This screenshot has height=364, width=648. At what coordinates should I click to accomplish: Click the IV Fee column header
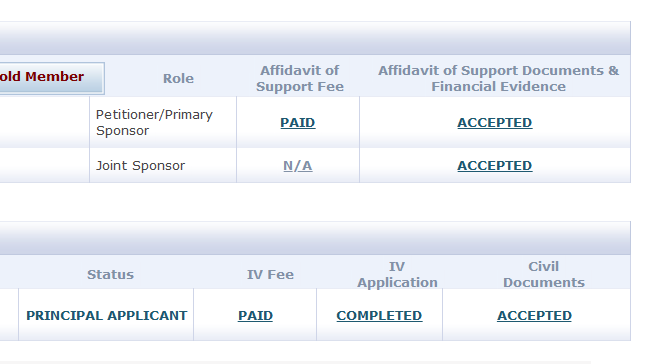pos(270,275)
